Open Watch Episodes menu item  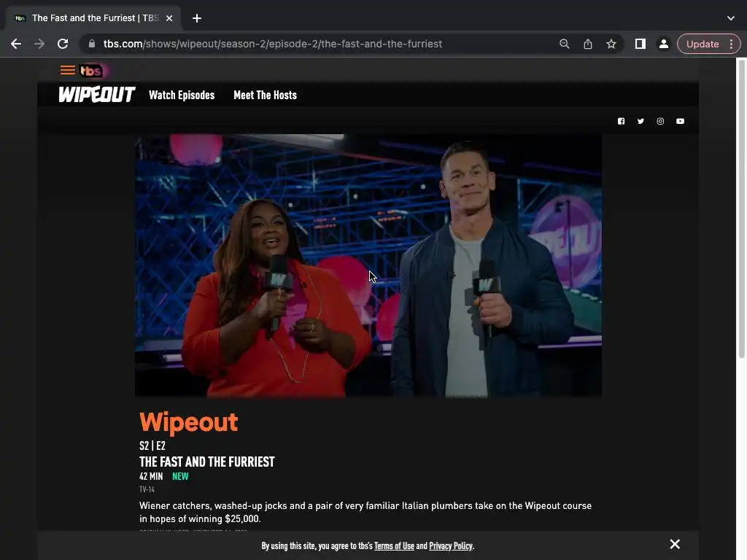[182, 95]
